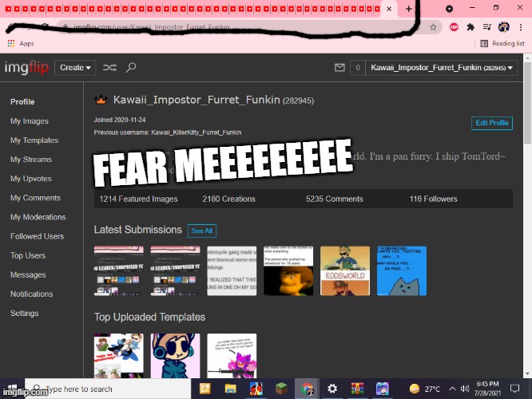Open the Action Center notification icon

click(x=514, y=389)
